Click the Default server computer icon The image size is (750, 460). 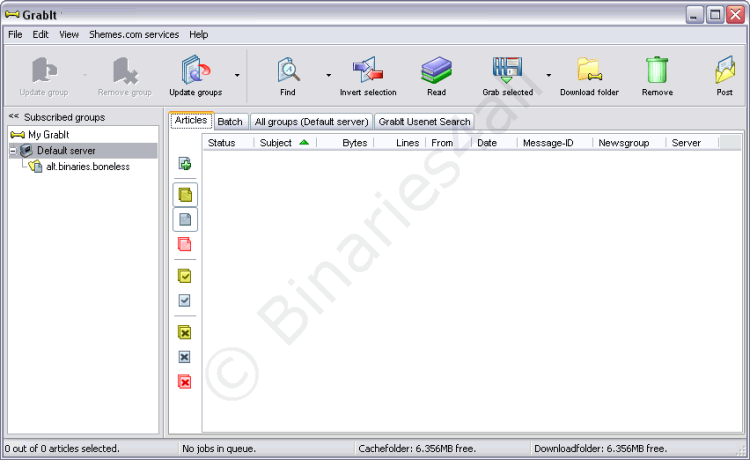[26, 151]
